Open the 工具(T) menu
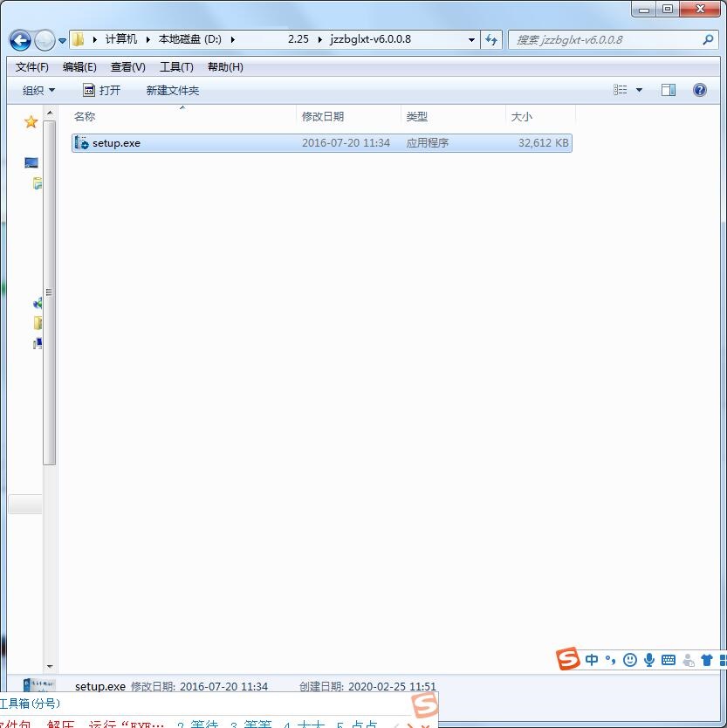The width and height of the screenshot is (727, 728). (x=176, y=67)
